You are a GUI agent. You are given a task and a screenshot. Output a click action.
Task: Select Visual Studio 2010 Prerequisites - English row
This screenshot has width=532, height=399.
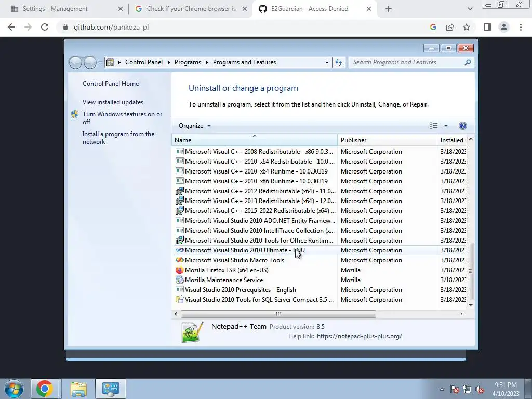pos(320,290)
